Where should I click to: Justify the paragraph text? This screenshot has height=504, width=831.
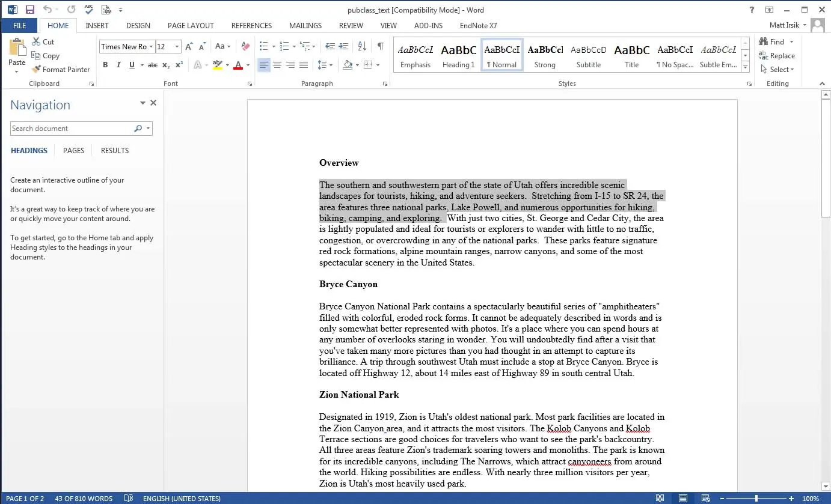coord(304,65)
